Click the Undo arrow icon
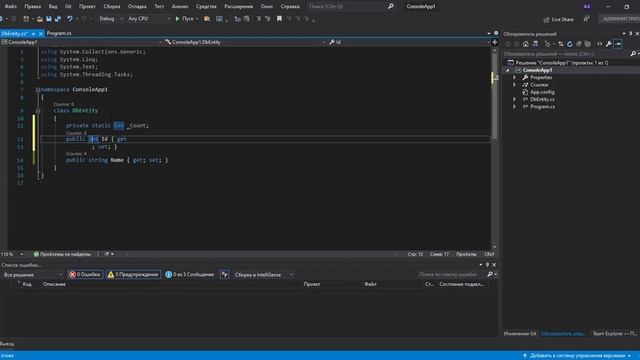 (x=70, y=19)
